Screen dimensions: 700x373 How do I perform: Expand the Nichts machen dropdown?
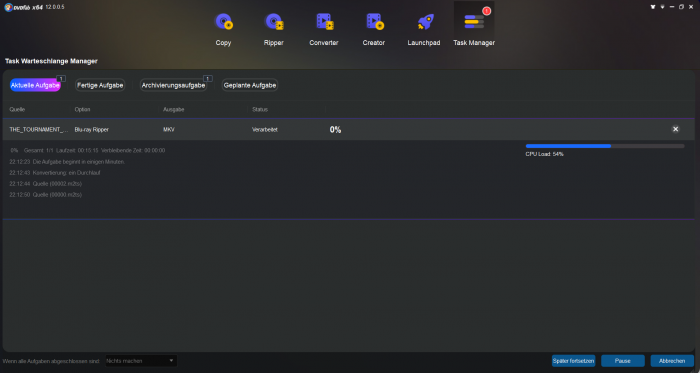click(x=141, y=361)
